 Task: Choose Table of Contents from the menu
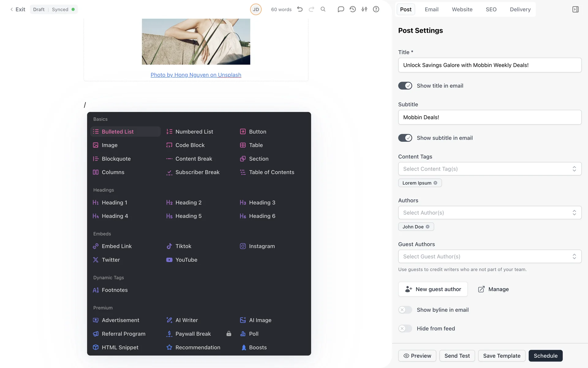[x=271, y=172]
